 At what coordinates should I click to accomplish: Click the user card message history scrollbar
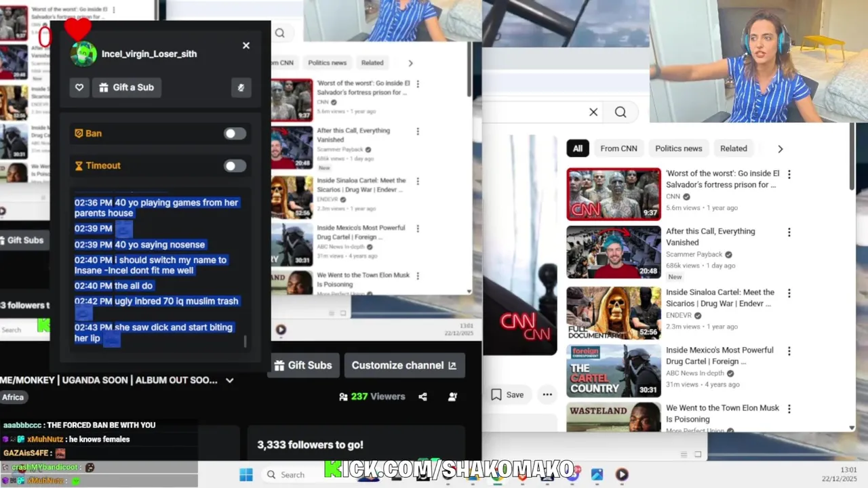(x=245, y=342)
